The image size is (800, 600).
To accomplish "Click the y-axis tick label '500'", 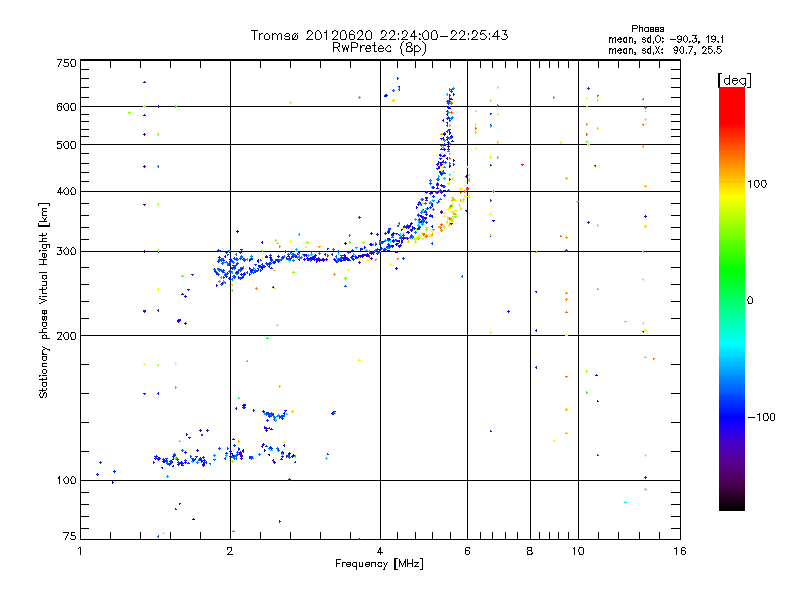I will 66,145.
